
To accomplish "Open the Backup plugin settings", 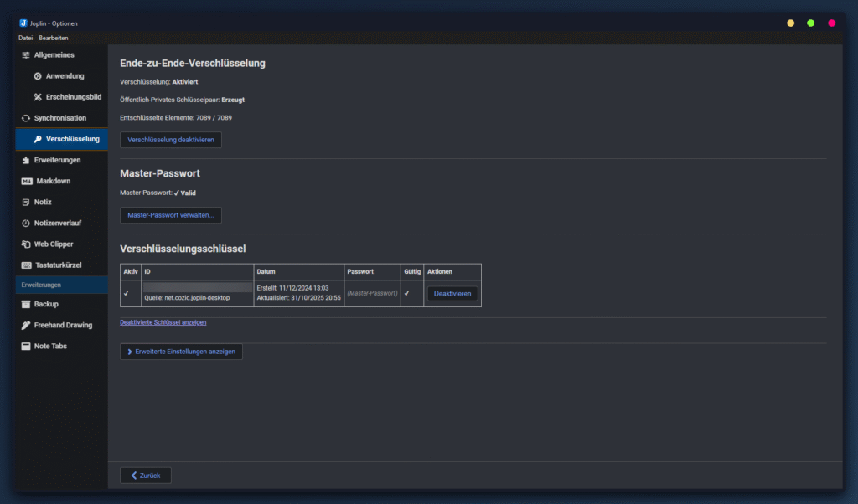I will 46,304.
